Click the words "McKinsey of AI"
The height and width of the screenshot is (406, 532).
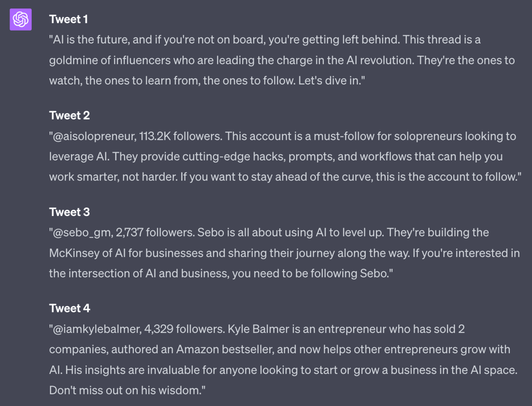coord(87,253)
